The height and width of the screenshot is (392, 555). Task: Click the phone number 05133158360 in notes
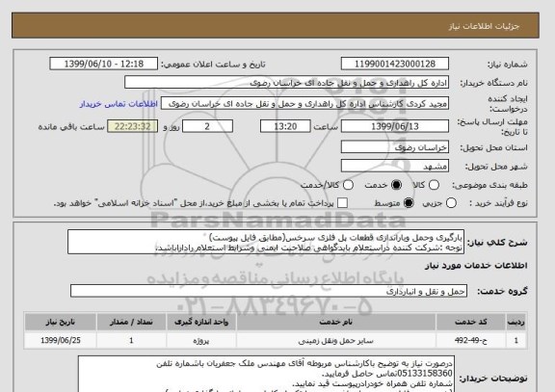pos(425,374)
